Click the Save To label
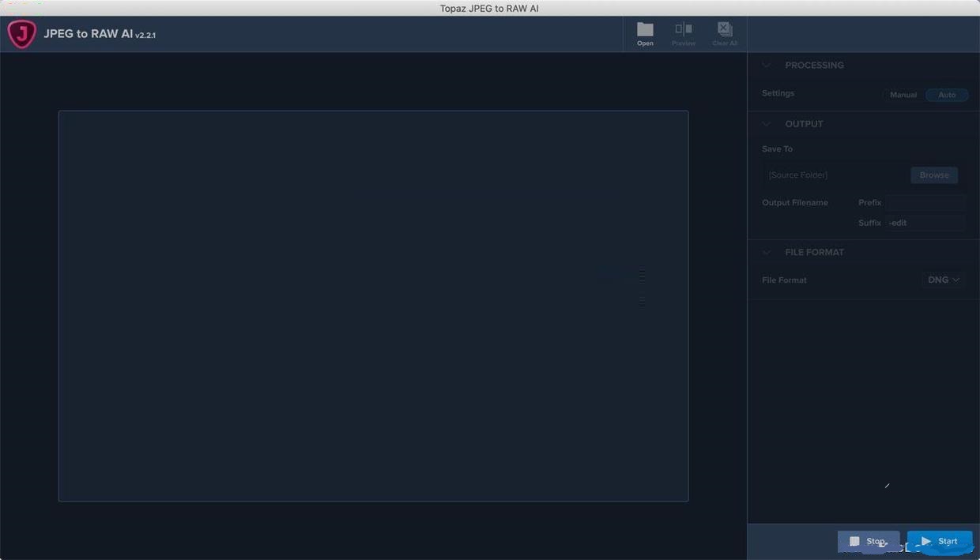The width and height of the screenshot is (980, 560). (777, 148)
